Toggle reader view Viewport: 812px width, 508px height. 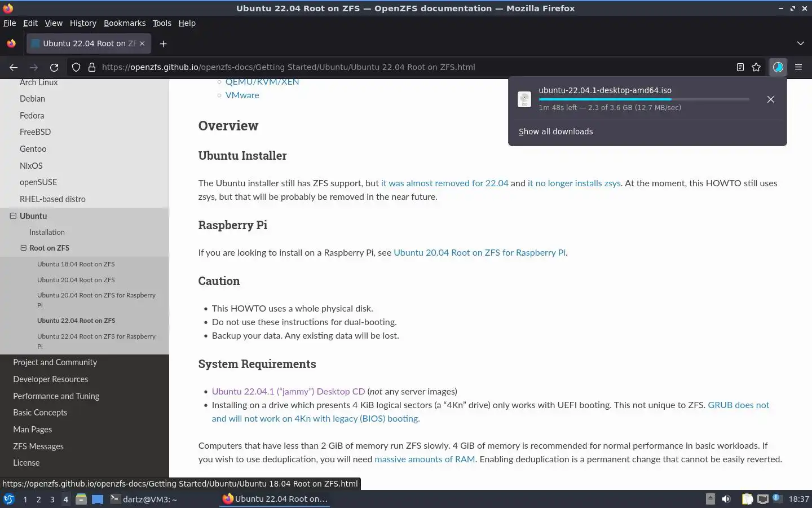[x=740, y=67]
